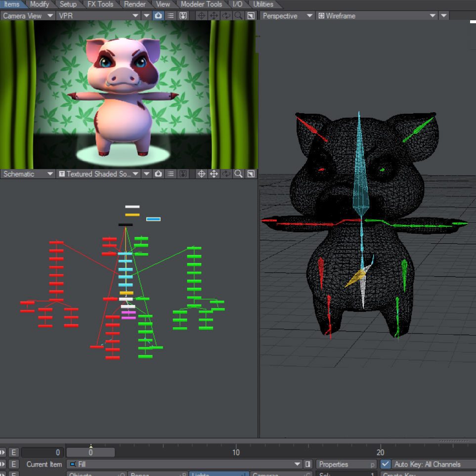This screenshot has width=476, height=476.
Task: Switch to the Items tab
Action: tap(11, 4)
